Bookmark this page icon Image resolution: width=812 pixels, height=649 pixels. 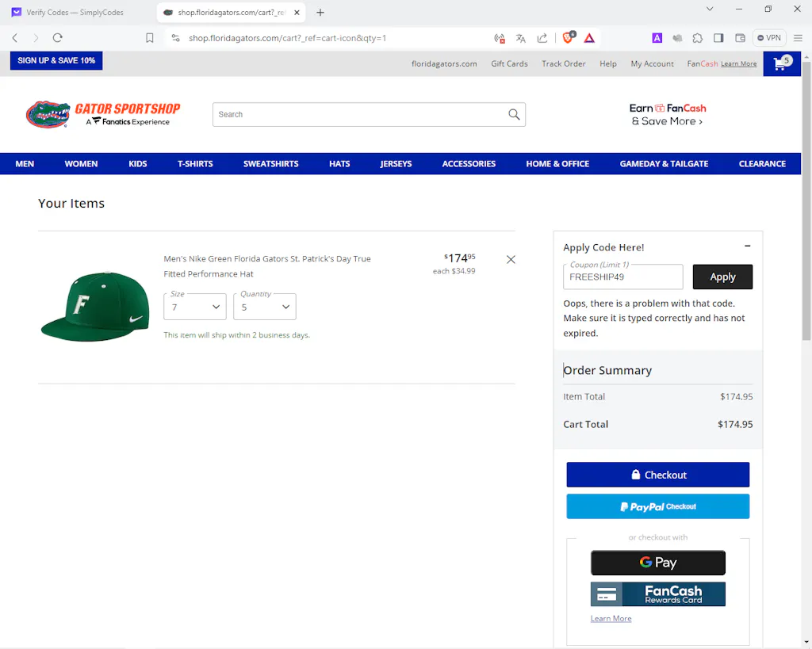pyautogui.click(x=150, y=38)
